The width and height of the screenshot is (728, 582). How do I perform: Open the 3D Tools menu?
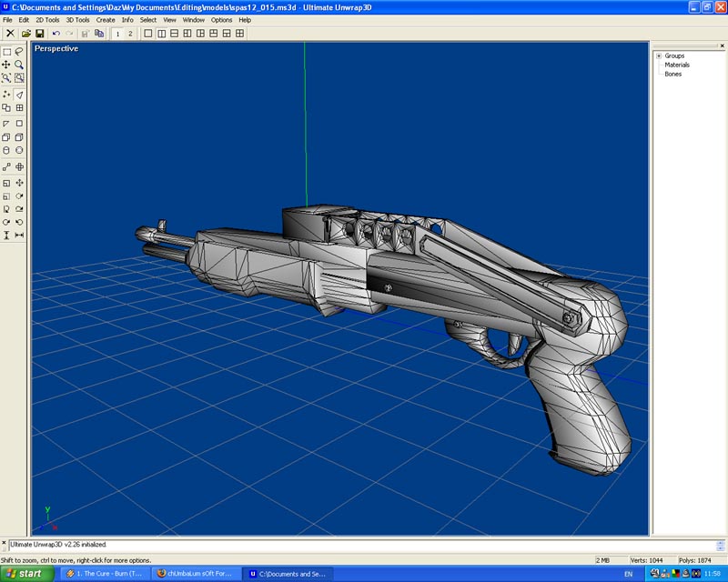77,19
